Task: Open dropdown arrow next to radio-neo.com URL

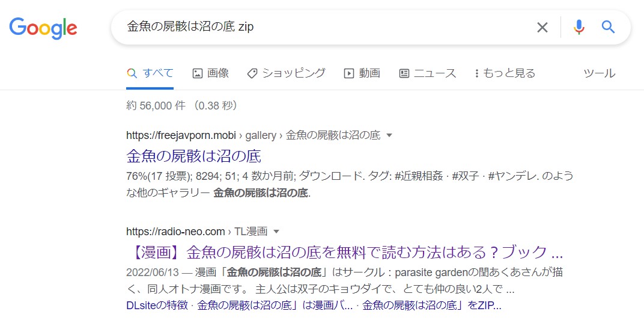Action: point(276,232)
